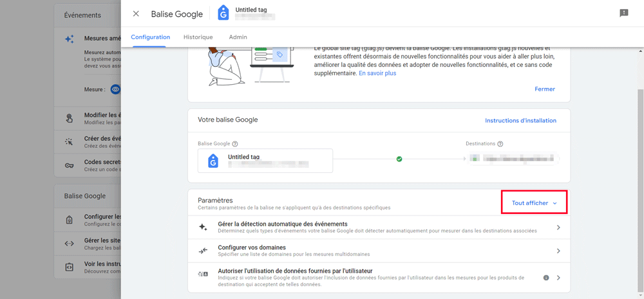644x299 pixels.
Task: Open Autoriser données utilisateur chevron
Action: coord(558,278)
